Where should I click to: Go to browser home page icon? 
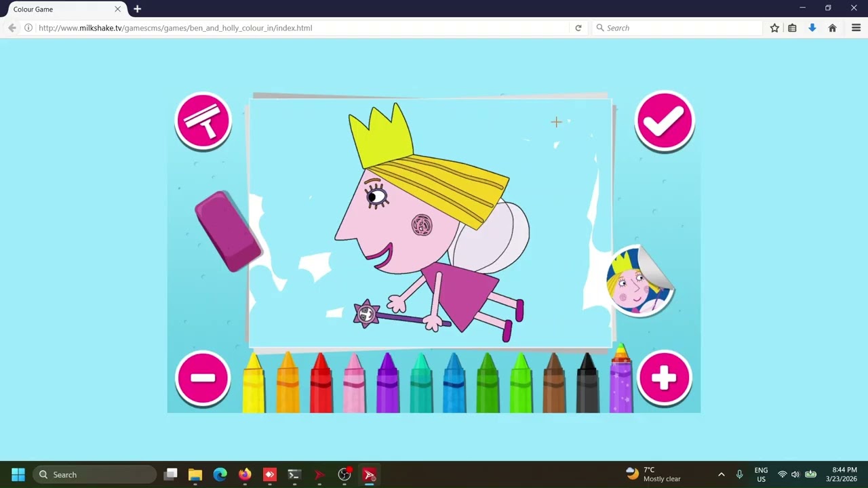[x=832, y=28]
